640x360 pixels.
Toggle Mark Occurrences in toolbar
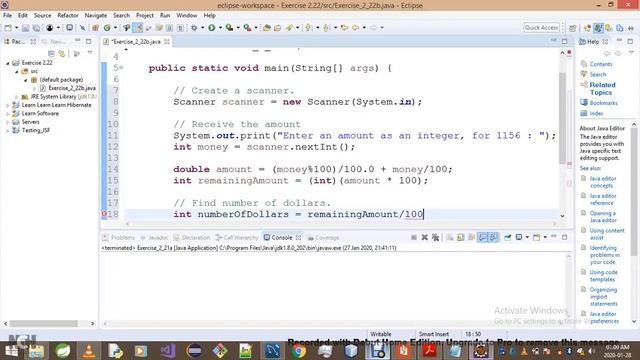[x=138, y=28]
